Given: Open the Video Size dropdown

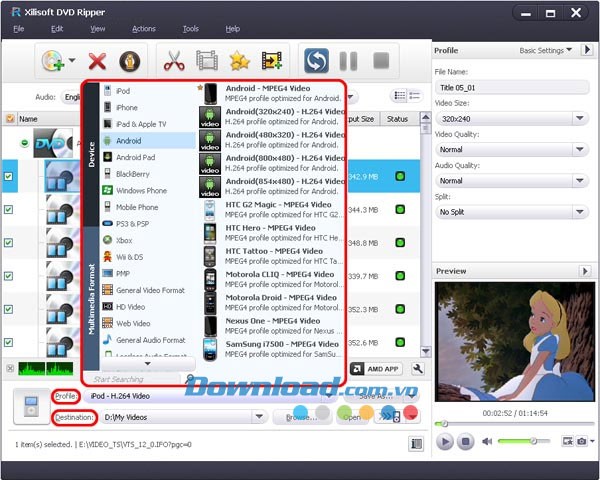Looking at the screenshot, I should [x=580, y=119].
